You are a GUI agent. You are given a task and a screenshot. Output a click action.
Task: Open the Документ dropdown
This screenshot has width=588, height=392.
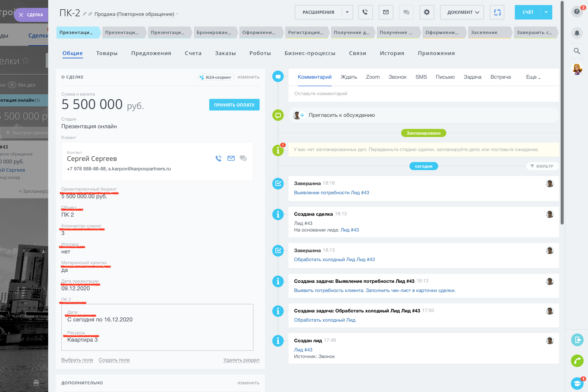[x=462, y=12]
